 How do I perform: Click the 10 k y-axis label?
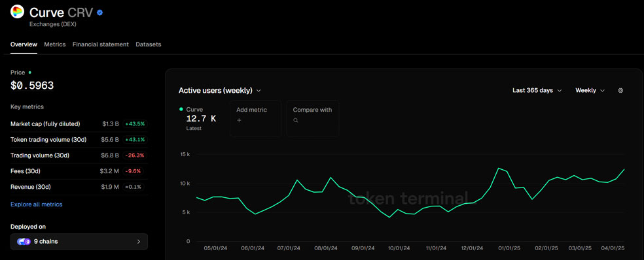[185, 184]
